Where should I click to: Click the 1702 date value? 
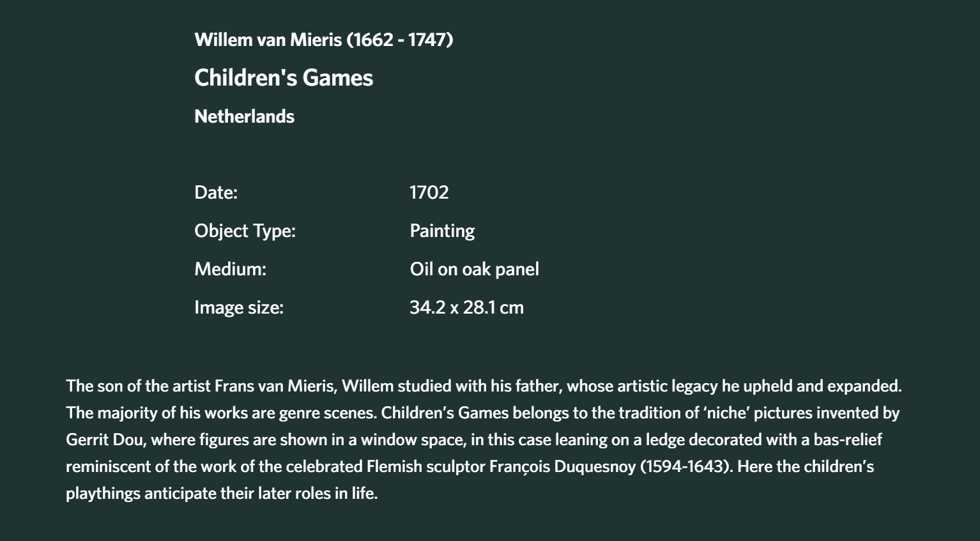[x=429, y=192]
